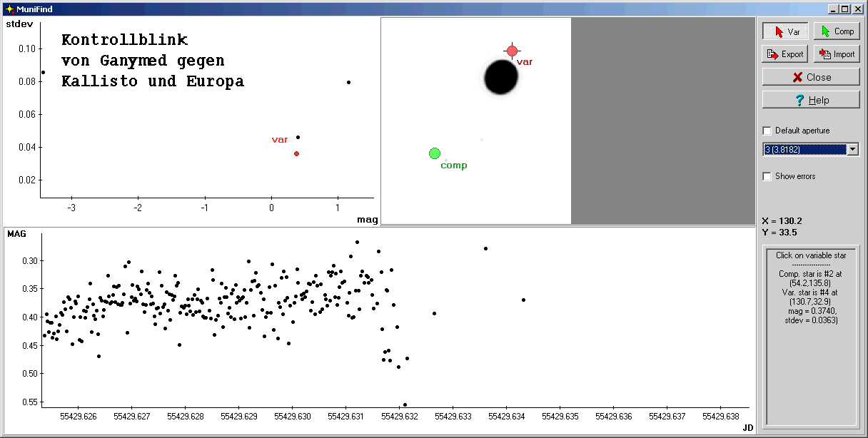Screen dimensions: 868x438
Task: Open the aperture dropdown showing 3 (3.8182)
Action: [852, 150]
